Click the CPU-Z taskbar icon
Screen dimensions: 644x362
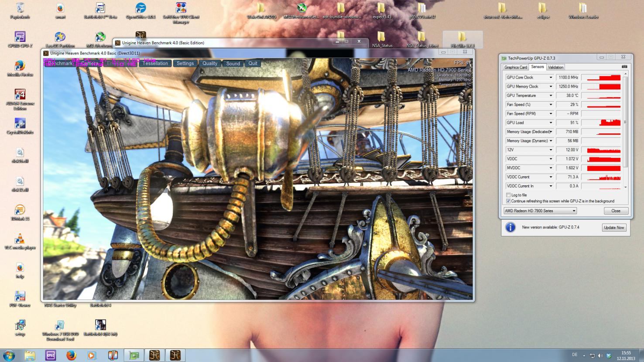(51, 355)
